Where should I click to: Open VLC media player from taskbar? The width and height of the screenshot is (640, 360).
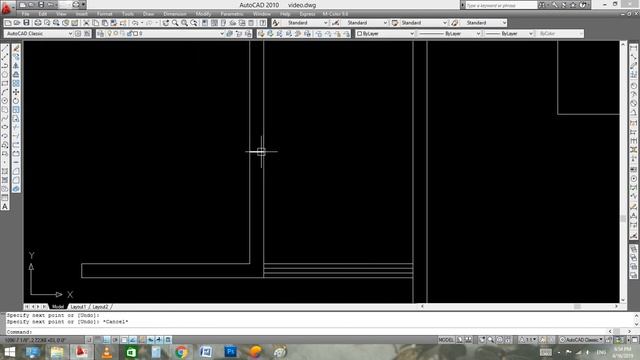(107, 352)
